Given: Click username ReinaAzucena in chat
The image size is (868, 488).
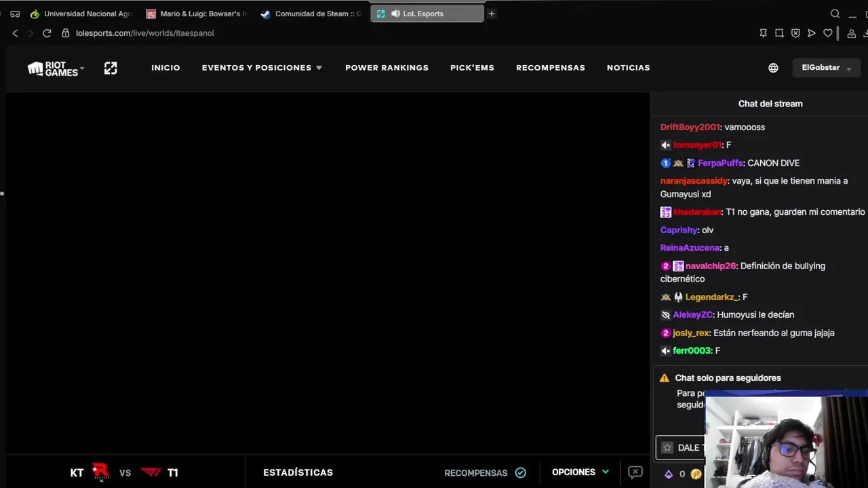Looking at the screenshot, I should pos(690,248).
